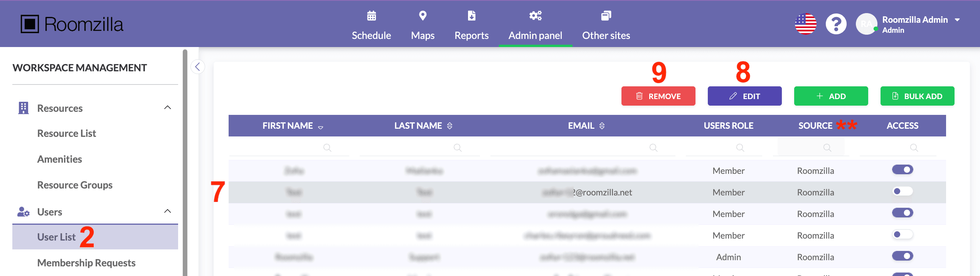Toggle access for the Admin user row
The image size is (980, 276).
(902, 256)
